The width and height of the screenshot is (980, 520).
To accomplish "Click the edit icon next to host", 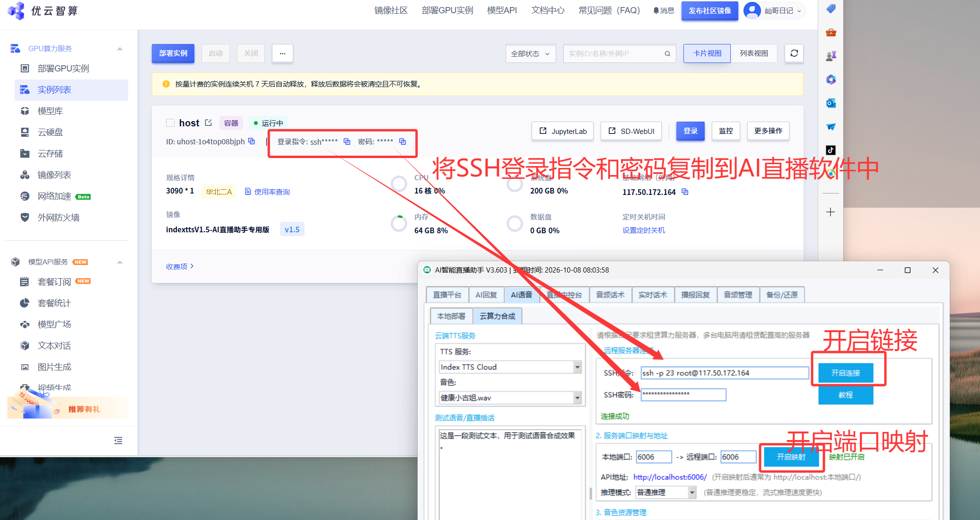I will tap(209, 123).
